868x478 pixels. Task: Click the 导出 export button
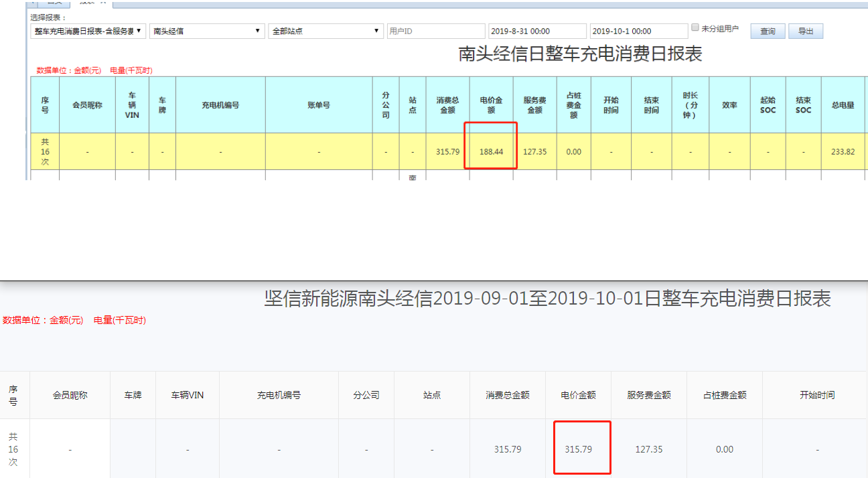(806, 31)
